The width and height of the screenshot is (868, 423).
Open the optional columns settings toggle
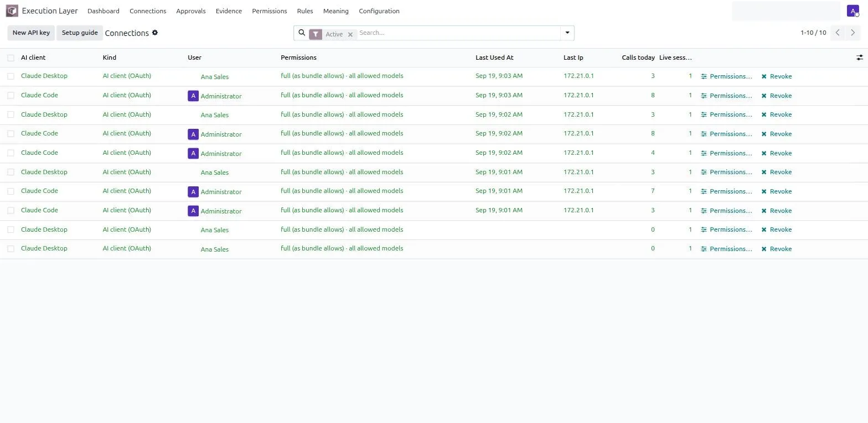pyautogui.click(x=860, y=58)
